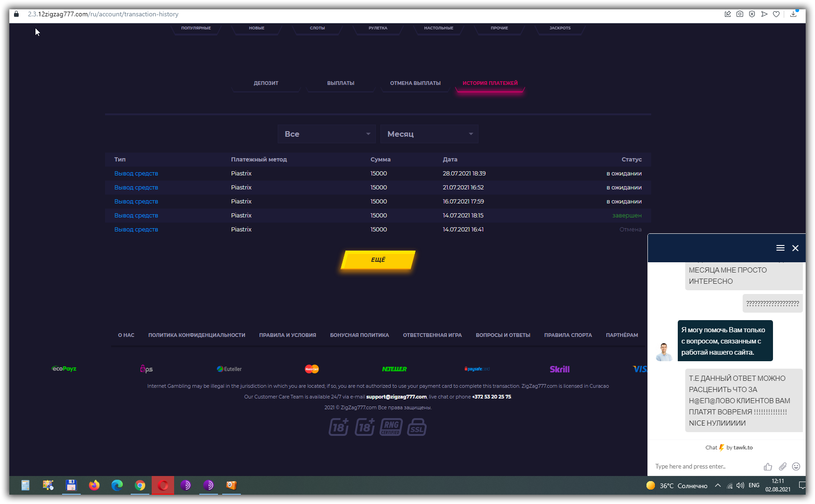Select the РУЛЕТКА games category
This screenshot has width=815, height=504.
coord(378,28)
